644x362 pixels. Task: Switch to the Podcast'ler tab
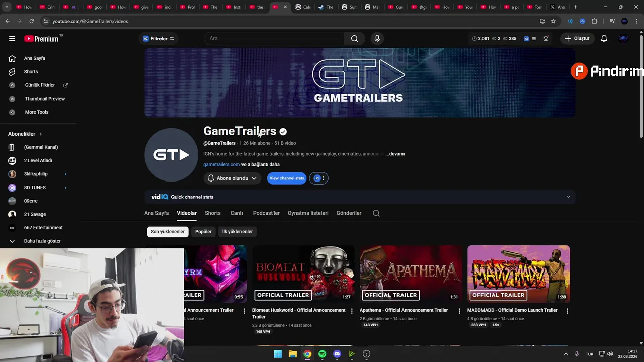click(266, 213)
